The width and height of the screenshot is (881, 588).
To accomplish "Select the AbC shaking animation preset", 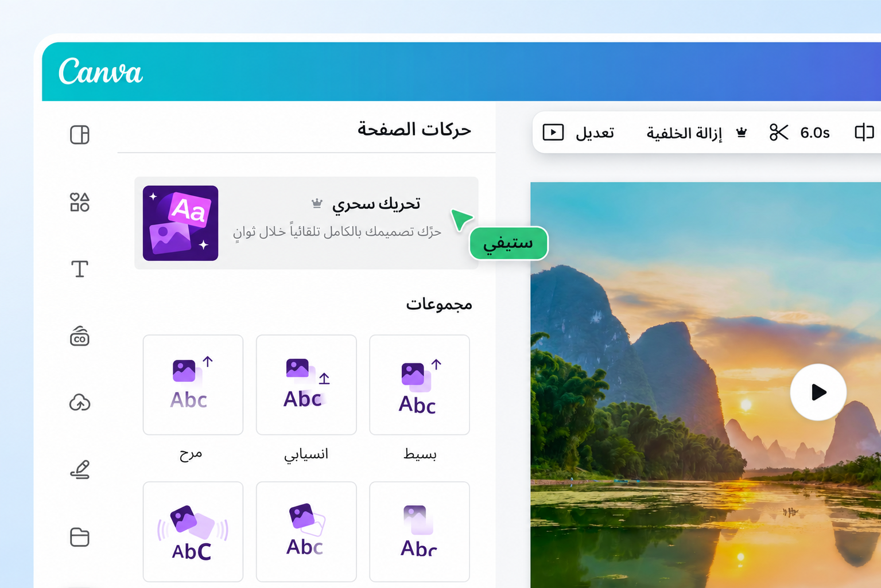I will [x=193, y=532].
